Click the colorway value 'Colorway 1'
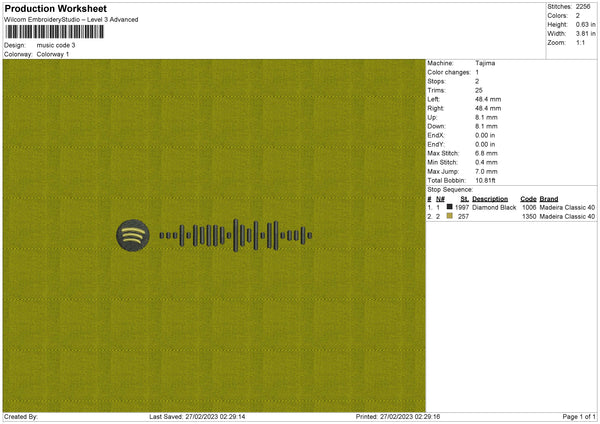600x424 pixels. click(x=53, y=54)
